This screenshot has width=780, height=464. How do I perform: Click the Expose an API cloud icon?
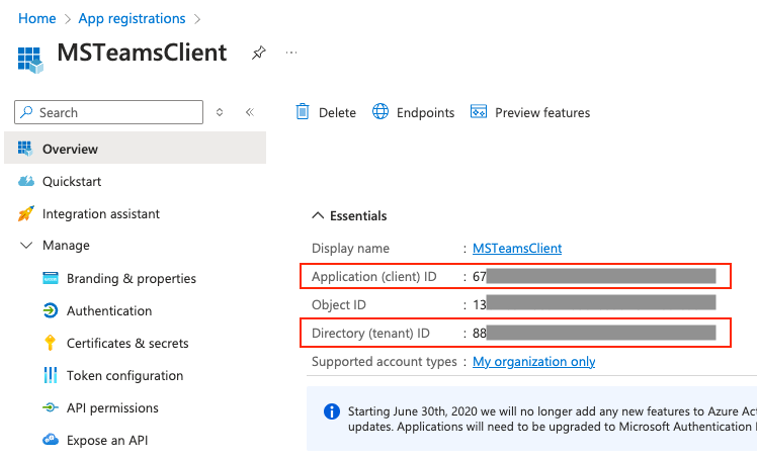[50, 440]
